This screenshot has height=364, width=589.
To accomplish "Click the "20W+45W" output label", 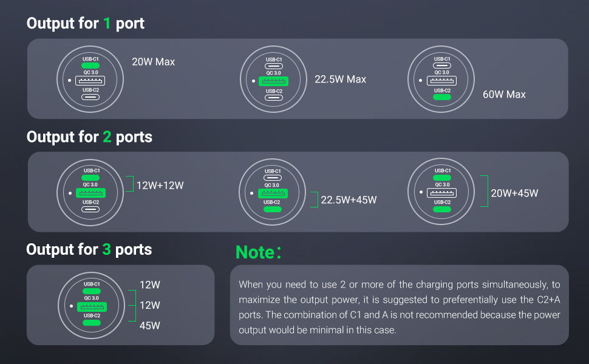I will click(514, 194).
